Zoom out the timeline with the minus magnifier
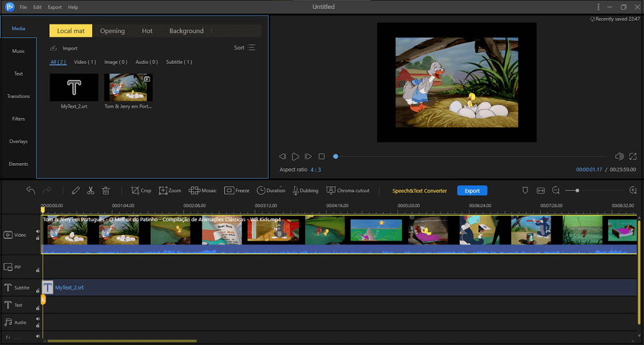Viewport: 644px width, 345px height. pos(556,190)
